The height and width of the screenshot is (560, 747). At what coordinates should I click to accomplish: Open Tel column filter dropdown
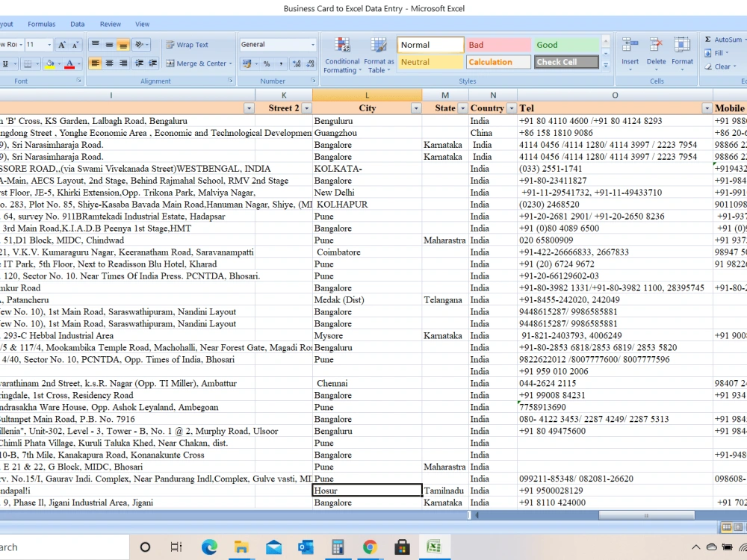point(707,108)
